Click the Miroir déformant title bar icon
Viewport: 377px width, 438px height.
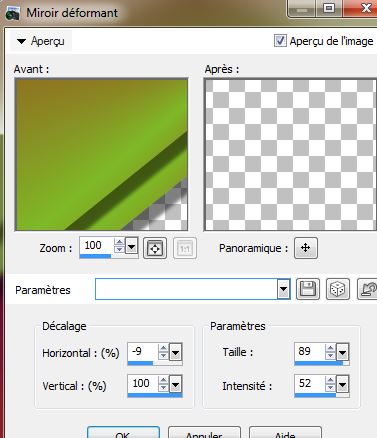pyautogui.click(x=12, y=13)
